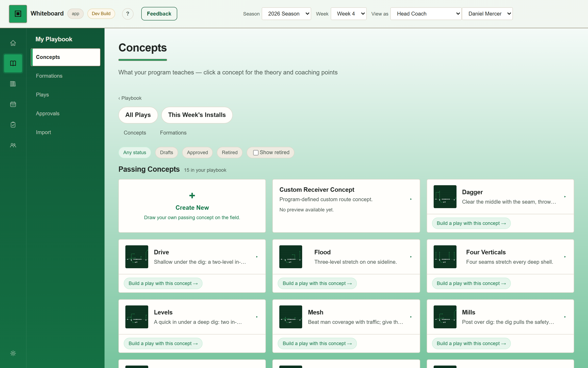588x368 pixels.
Task: Build a play with the Mesh concept
Action: [317, 343]
